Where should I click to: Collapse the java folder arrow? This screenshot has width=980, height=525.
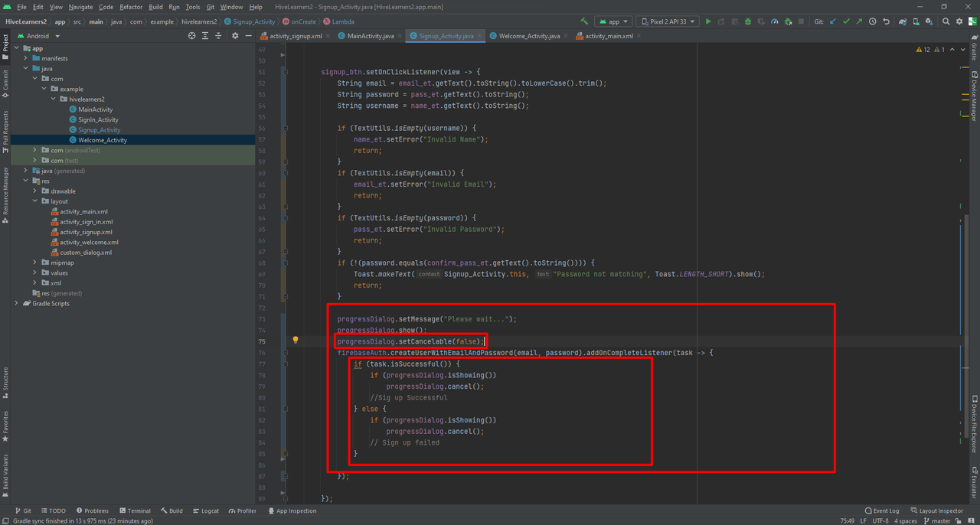(26, 69)
